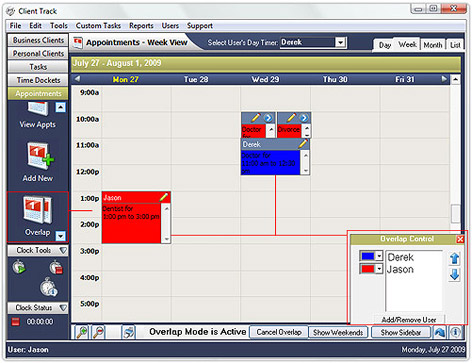472x363 pixels.
Task: Move user down in Overlap Control
Action: 455,275
